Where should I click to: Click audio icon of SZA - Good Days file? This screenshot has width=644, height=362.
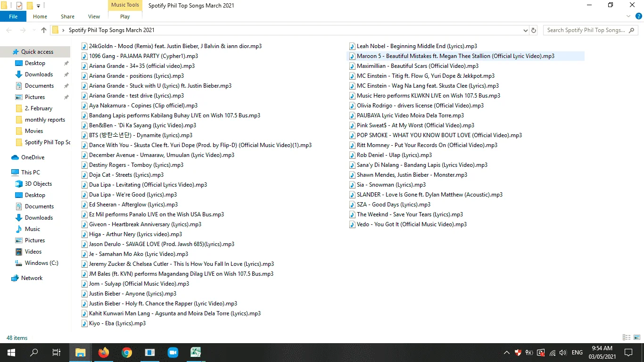click(x=352, y=205)
